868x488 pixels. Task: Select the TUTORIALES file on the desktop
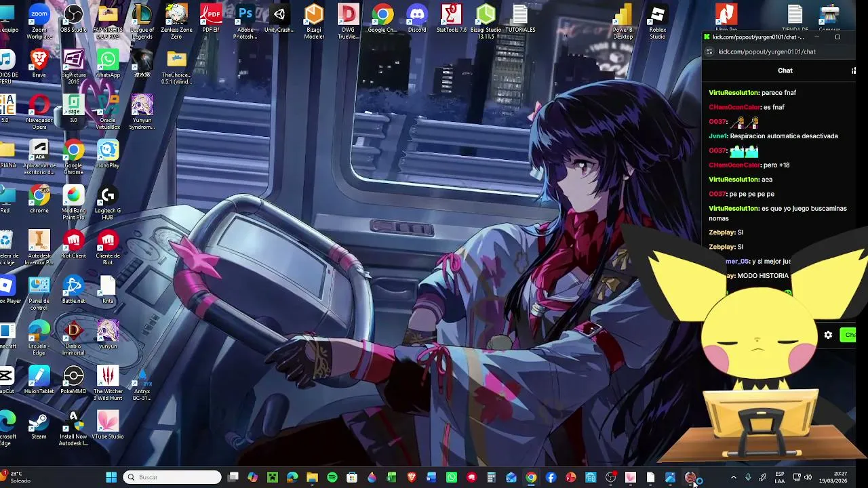click(520, 19)
